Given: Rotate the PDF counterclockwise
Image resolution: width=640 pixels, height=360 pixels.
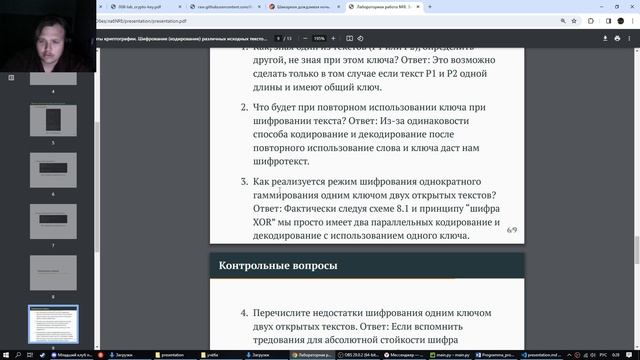Looking at the screenshot, I should tap(360, 38).
